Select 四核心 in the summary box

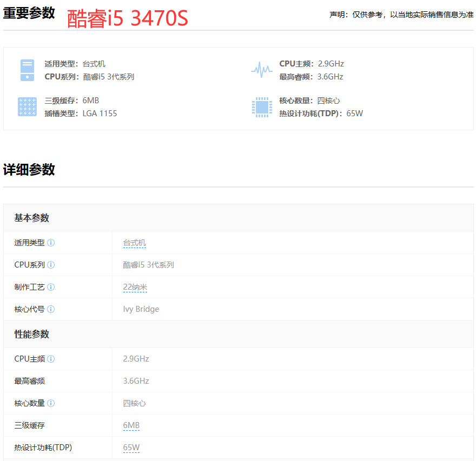point(328,101)
